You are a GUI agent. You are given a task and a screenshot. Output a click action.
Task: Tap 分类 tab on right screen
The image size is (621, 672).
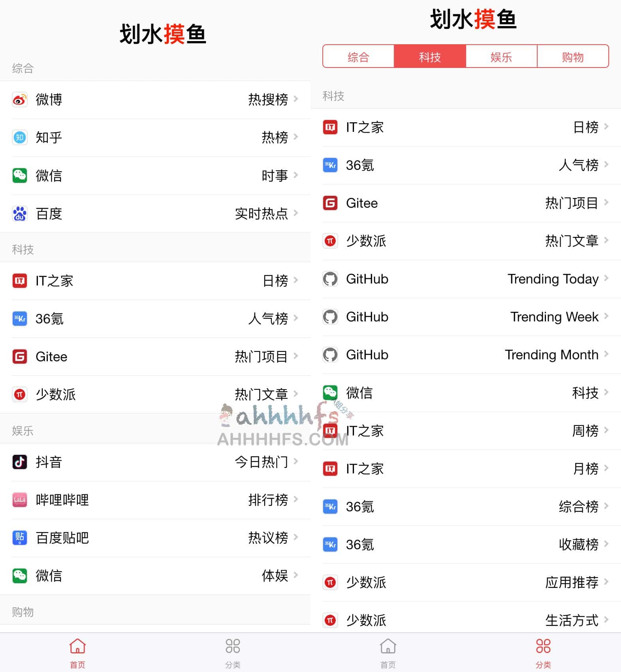pos(543,653)
